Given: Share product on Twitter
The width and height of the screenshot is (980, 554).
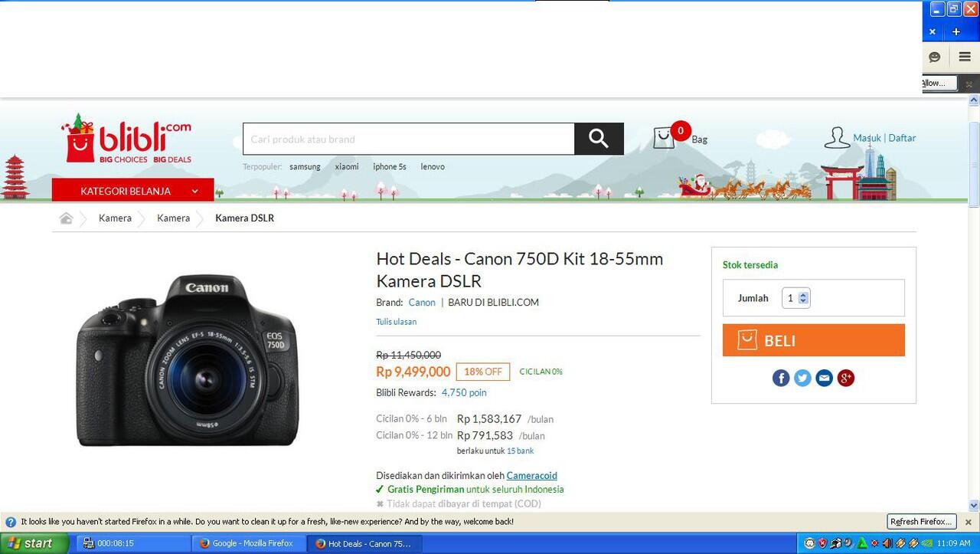Looking at the screenshot, I should point(802,378).
